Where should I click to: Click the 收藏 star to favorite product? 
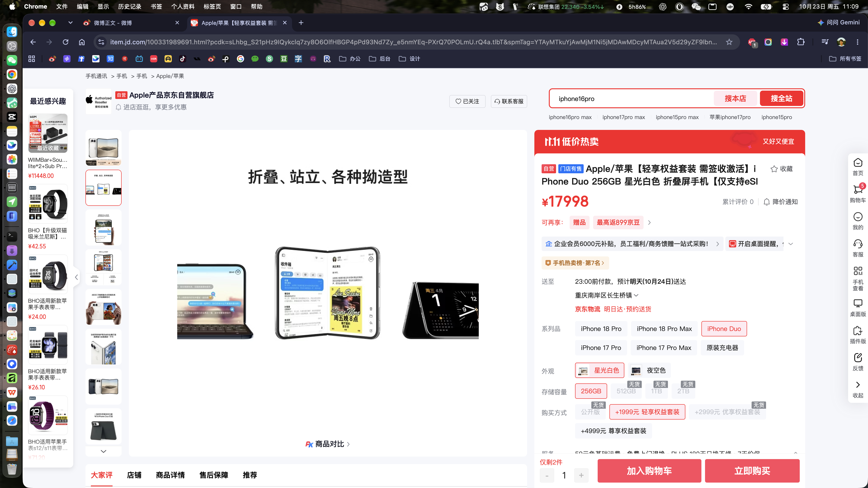781,169
